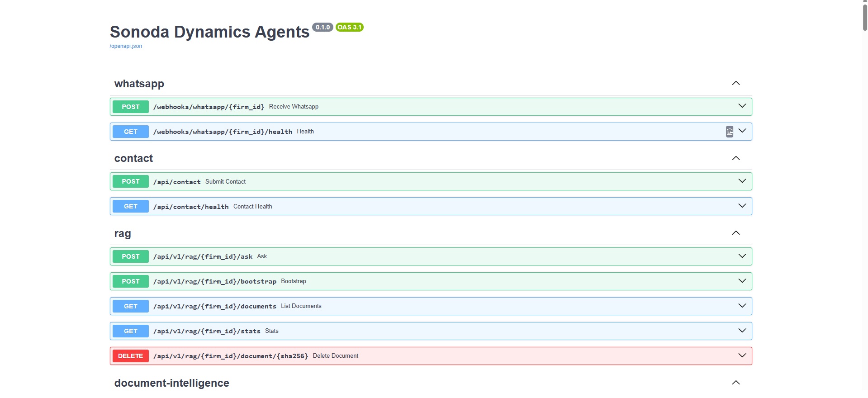Expand the Delete Document endpoint chevron

(742, 355)
